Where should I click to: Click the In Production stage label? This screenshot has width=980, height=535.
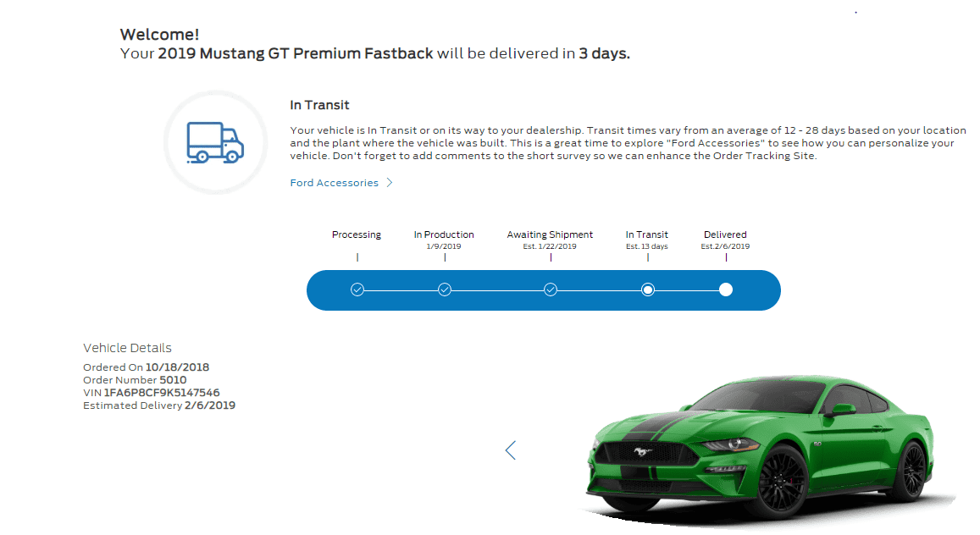click(444, 234)
